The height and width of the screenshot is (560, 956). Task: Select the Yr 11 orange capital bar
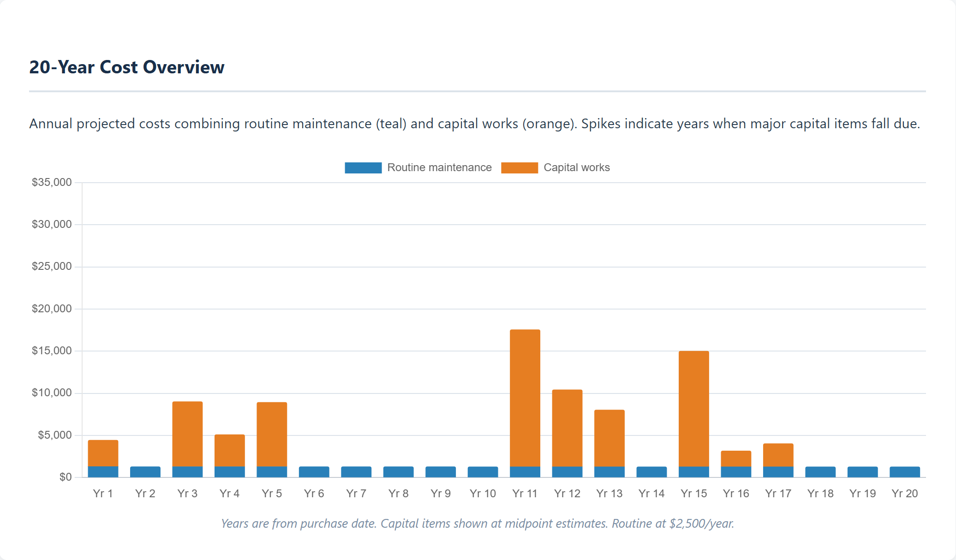[525, 398]
